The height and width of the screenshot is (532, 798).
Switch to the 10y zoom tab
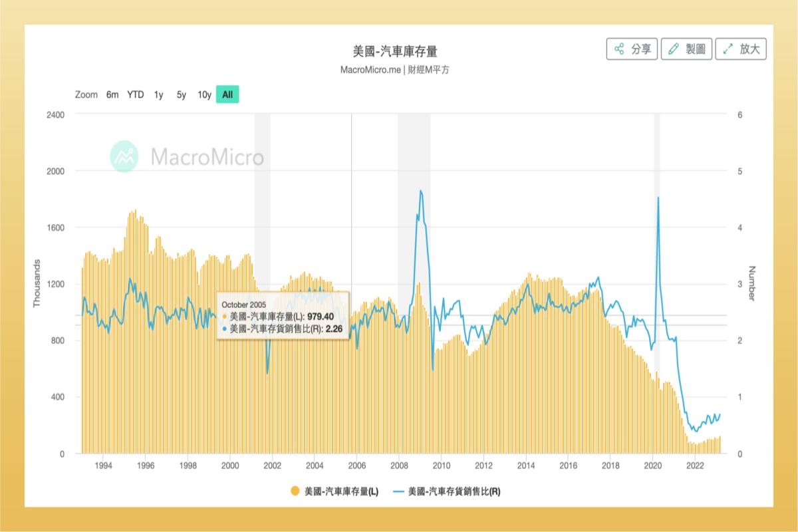pos(204,95)
